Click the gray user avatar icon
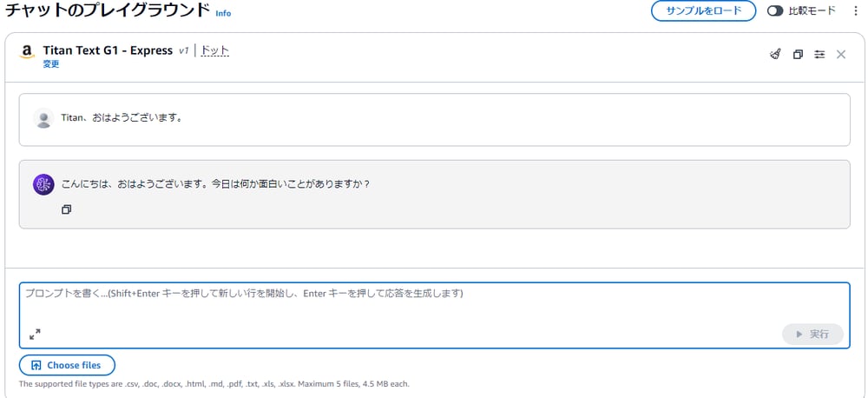Screen dimensions: 868x398 point(43,119)
